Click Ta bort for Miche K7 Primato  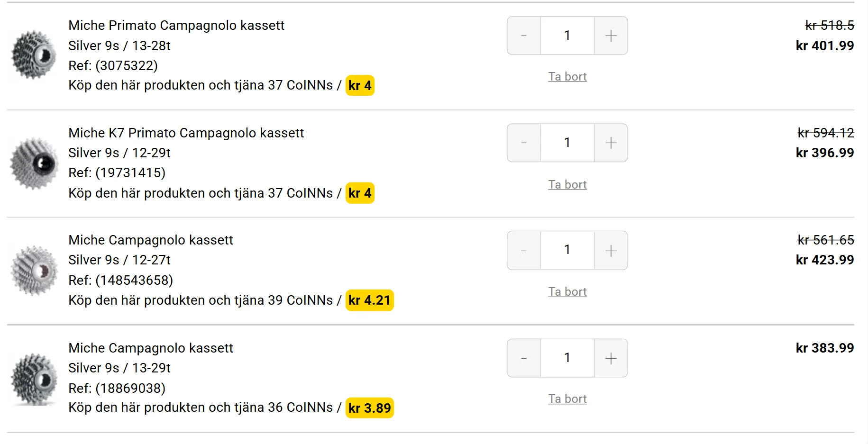[x=567, y=184]
